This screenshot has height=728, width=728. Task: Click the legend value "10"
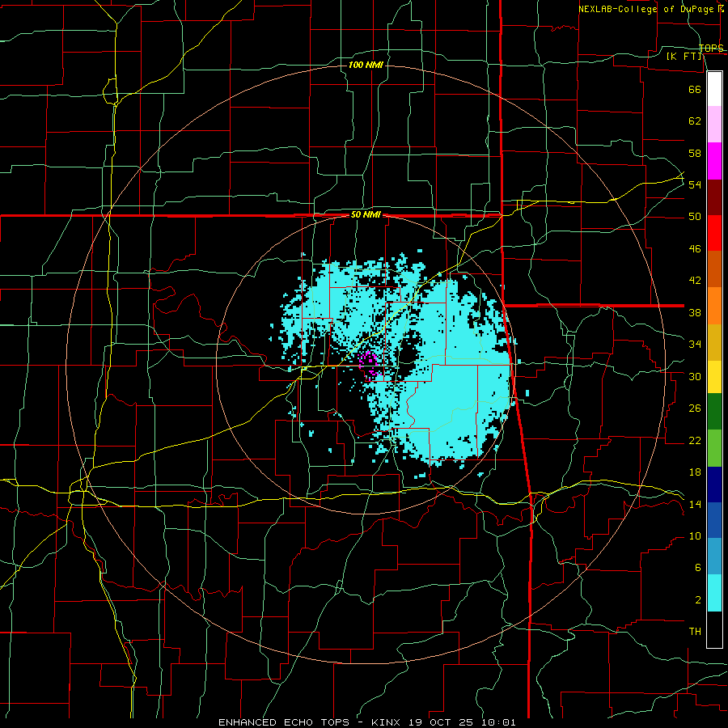(x=695, y=535)
